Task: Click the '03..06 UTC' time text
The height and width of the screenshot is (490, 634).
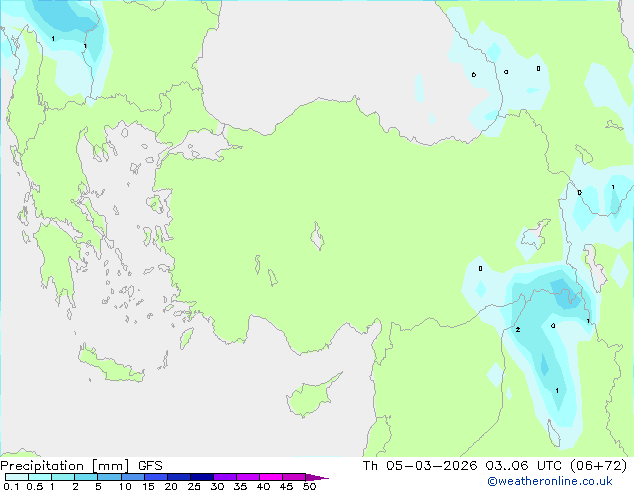Action: 524,465
